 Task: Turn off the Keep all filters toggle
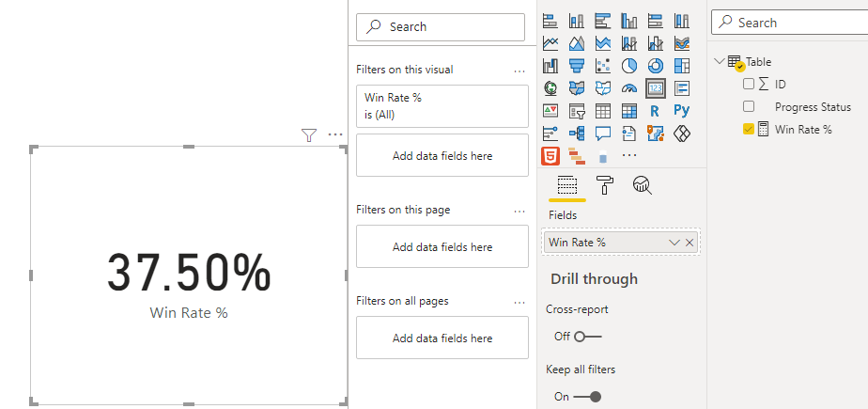coord(587,396)
